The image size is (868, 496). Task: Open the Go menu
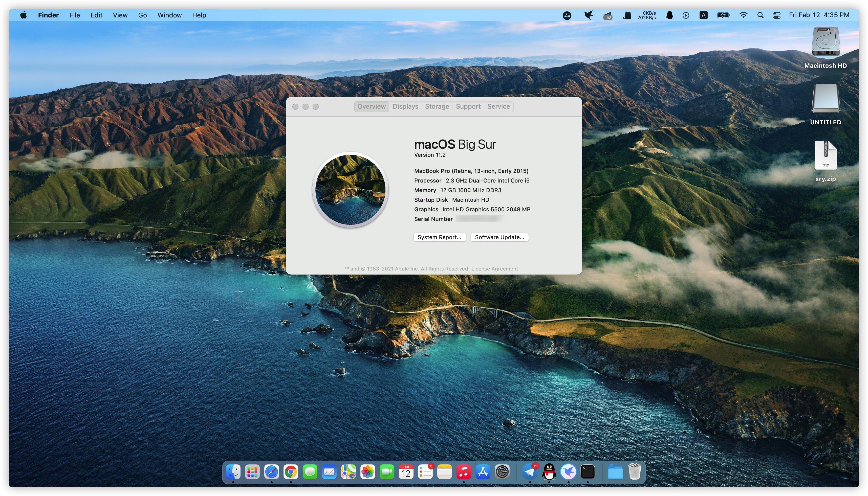click(142, 15)
